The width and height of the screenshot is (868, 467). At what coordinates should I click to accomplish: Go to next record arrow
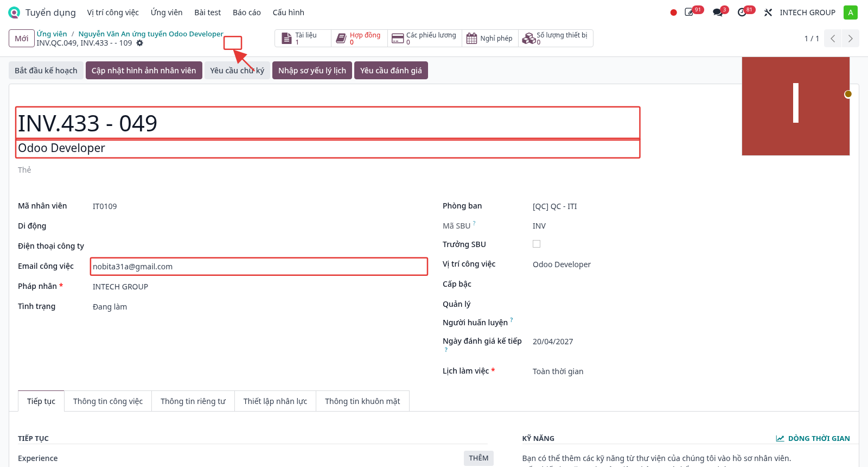pyautogui.click(x=850, y=39)
